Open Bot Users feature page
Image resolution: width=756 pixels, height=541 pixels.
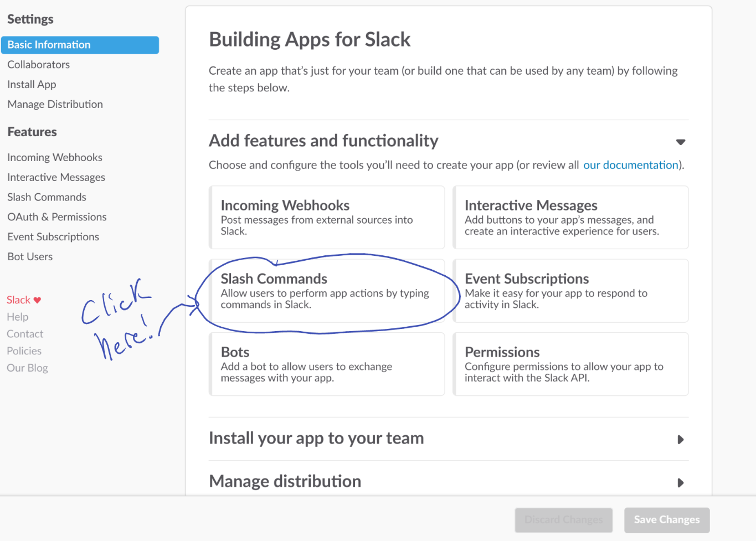coord(30,257)
